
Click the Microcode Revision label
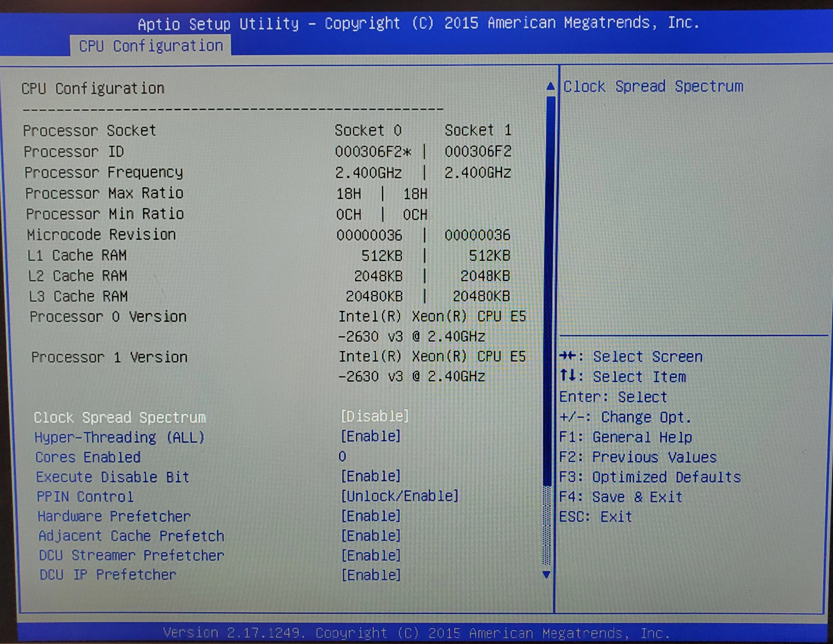pyautogui.click(x=102, y=234)
